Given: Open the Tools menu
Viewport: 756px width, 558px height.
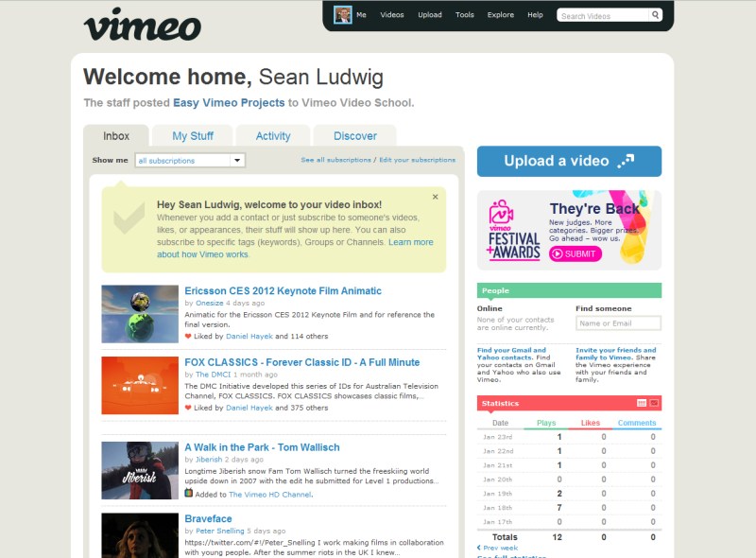Looking at the screenshot, I should (x=465, y=15).
